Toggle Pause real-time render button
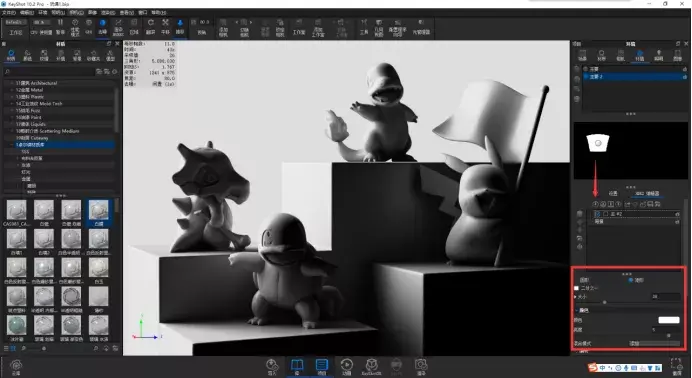 pyautogui.click(x=60, y=27)
